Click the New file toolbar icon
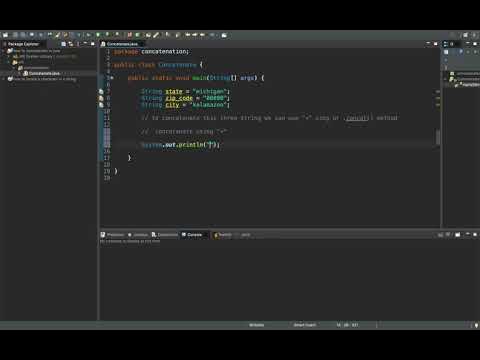480x360 pixels. (x=5, y=35)
